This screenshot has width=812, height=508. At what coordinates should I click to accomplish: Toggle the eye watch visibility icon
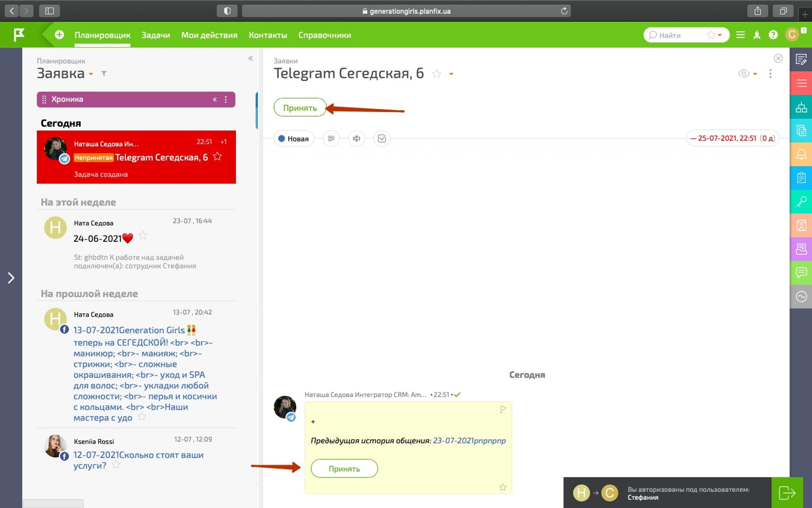click(x=743, y=74)
